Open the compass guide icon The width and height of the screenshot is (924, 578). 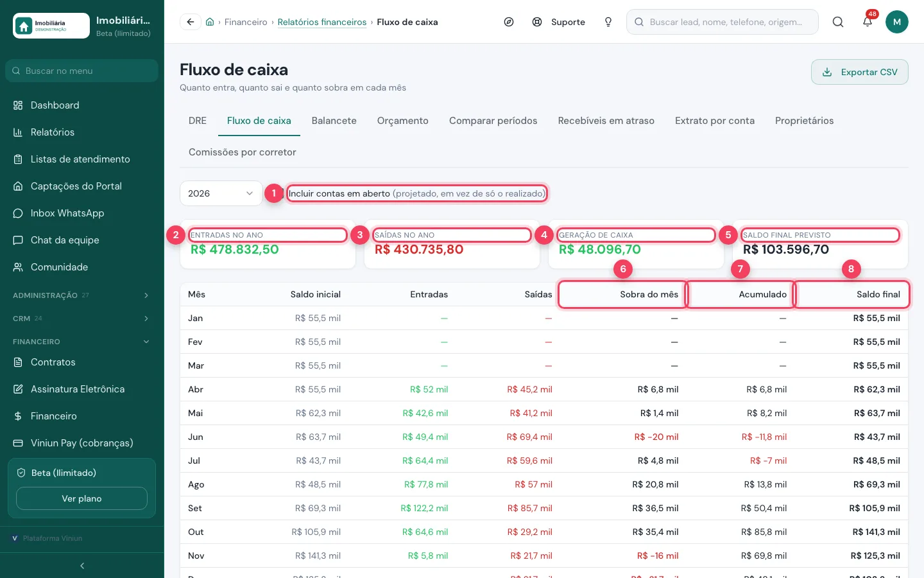pyautogui.click(x=509, y=22)
